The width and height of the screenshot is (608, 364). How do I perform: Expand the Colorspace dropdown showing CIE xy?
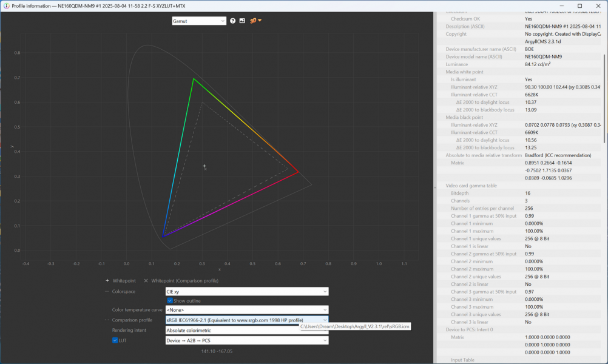[x=247, y=292]
